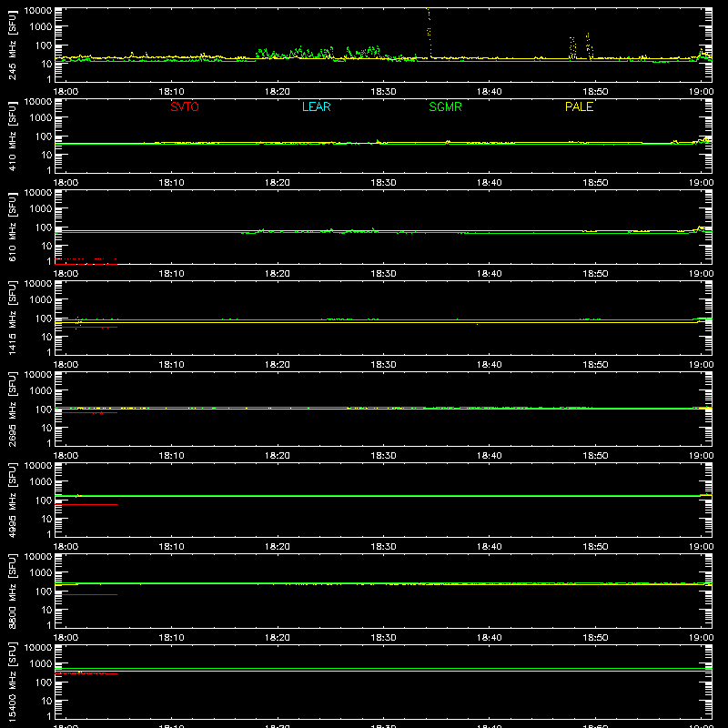Screen dimensions: 728x728
Task: Click 18:40 label below the 1415 MHz panel
Action: coord(490,365)
